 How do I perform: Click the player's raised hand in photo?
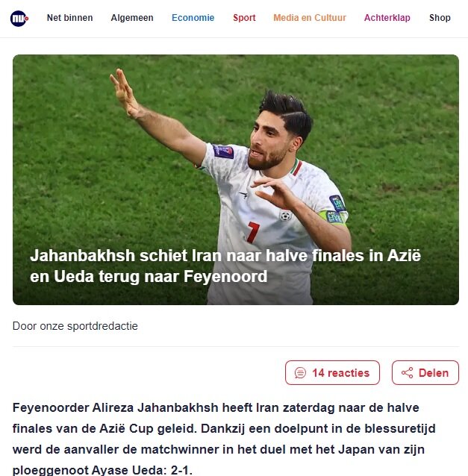[x=125, y=93]
